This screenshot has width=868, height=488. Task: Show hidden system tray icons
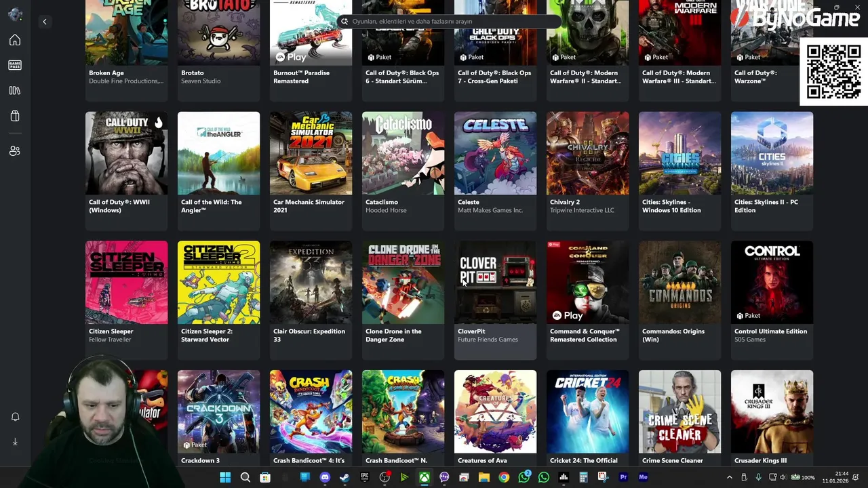coord(730,477)
